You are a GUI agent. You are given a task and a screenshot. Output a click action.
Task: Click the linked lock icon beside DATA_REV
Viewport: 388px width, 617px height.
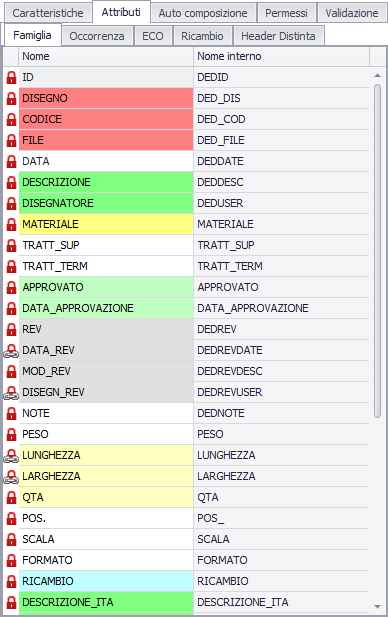pos(11,351)
